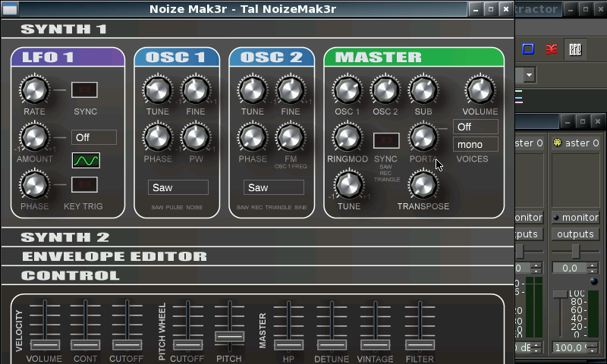The height and width of the screenshot is (364, 607).
Task: Click the 100,0 gain value field
Action: 571,347
